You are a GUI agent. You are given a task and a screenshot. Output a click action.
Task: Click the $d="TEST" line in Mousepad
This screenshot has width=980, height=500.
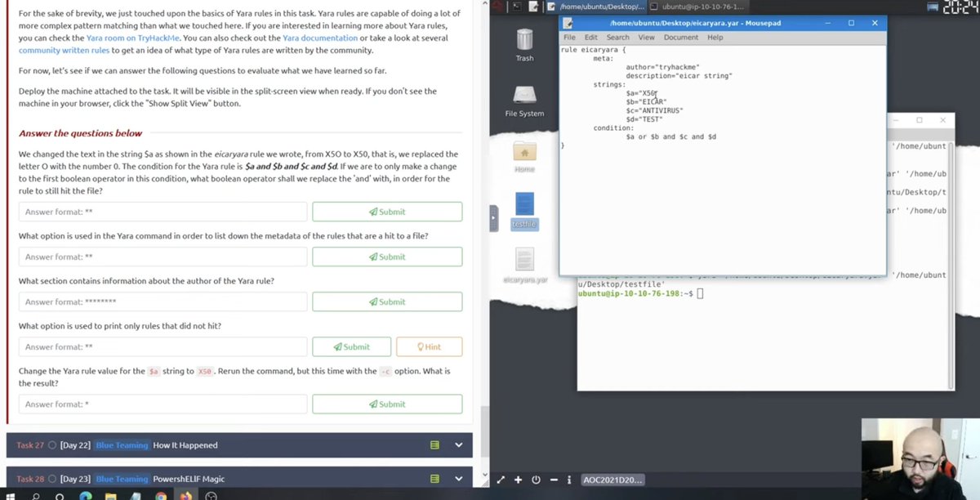tap(644, 119)
